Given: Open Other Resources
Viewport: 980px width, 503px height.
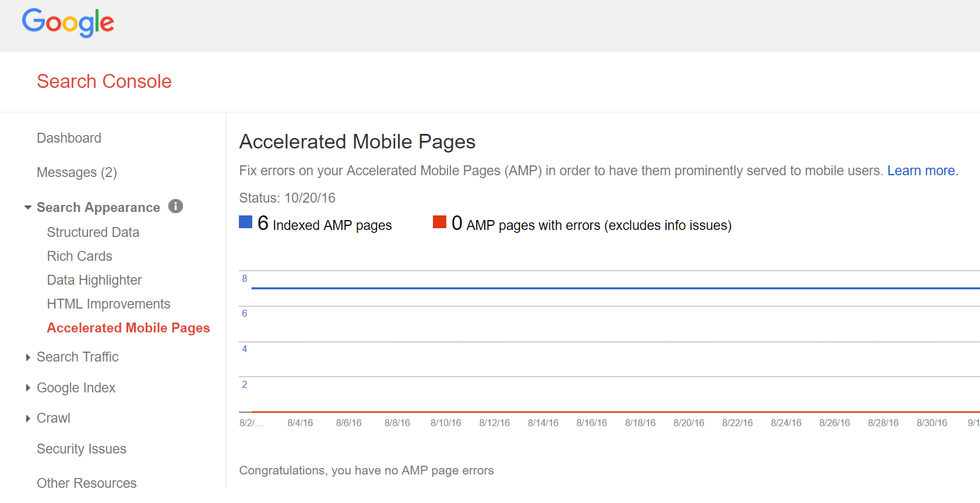Looking at the screenshot, I should 87,483.
